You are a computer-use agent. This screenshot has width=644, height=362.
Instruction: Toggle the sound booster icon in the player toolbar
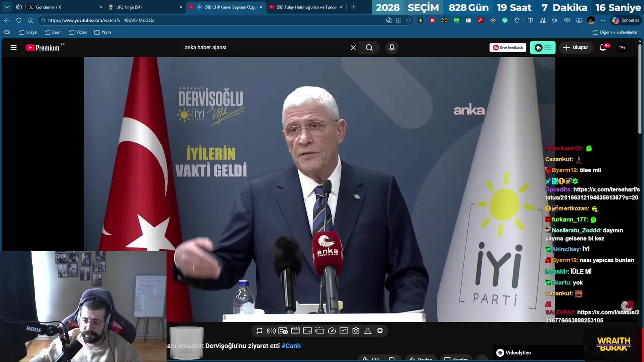(x=271, y=331)
